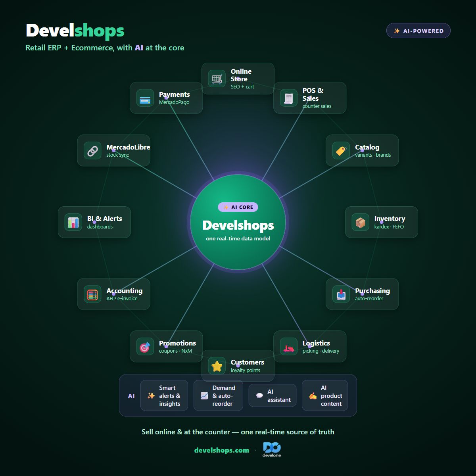Click the 'stock sync' subtitle
Viewport: 476px width, 476px height.
(x=117, y=155)
